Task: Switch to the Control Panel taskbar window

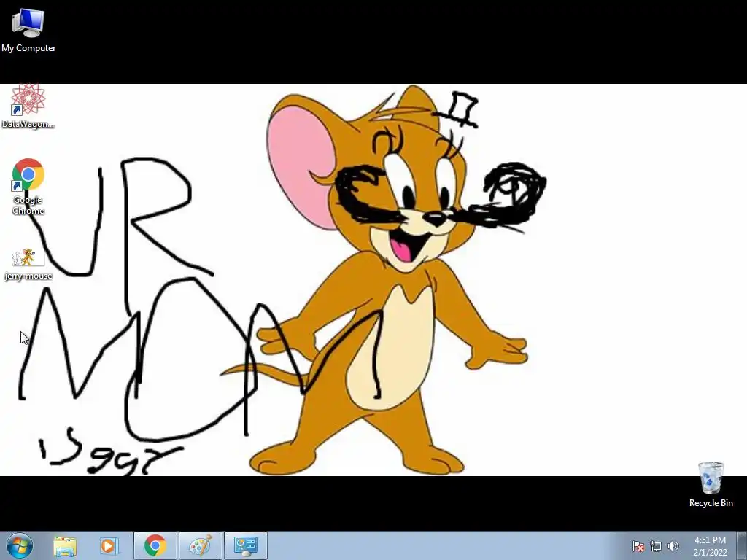Action: click(x=246, y=545)
